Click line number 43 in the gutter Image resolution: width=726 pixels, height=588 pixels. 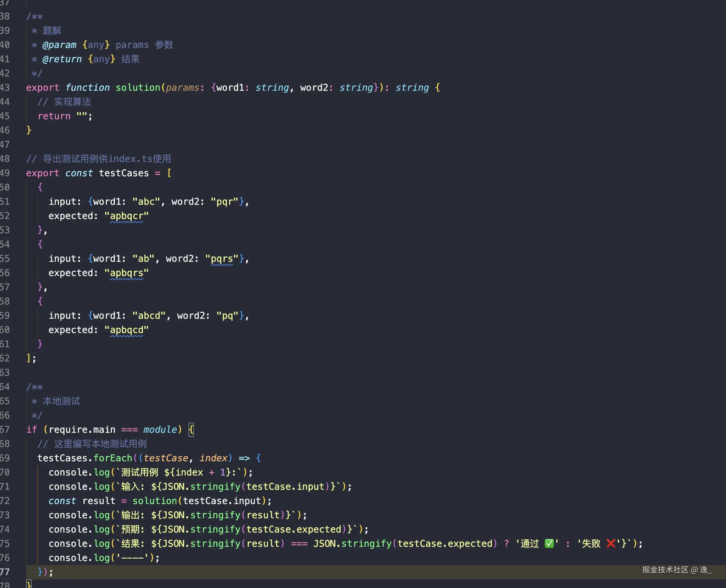(x=5, y=88)
